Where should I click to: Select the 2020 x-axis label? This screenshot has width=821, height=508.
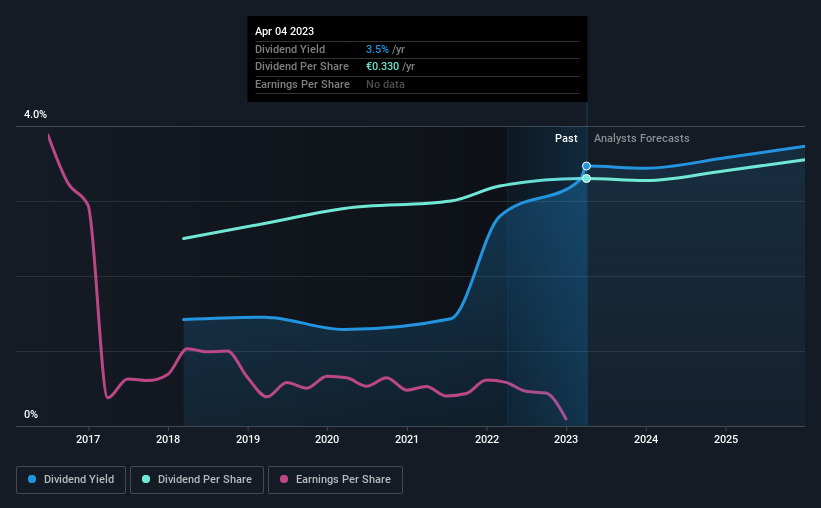coord(327,439)
